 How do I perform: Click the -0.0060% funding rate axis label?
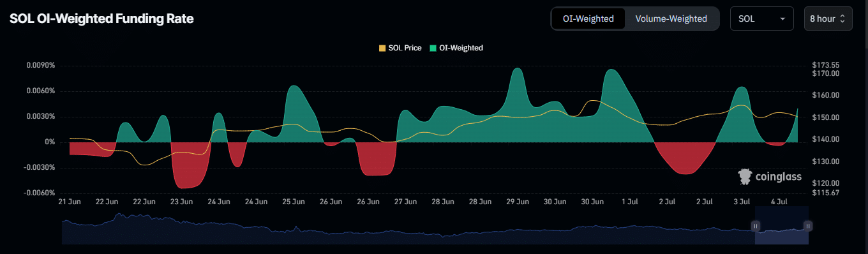click(40, 193)
